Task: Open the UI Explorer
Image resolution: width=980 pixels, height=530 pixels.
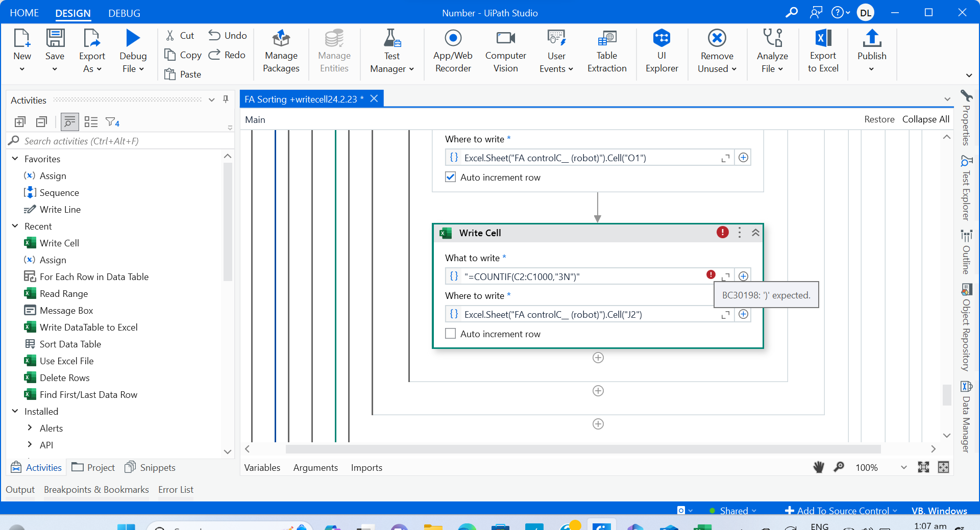Action: tap(661, 51)
